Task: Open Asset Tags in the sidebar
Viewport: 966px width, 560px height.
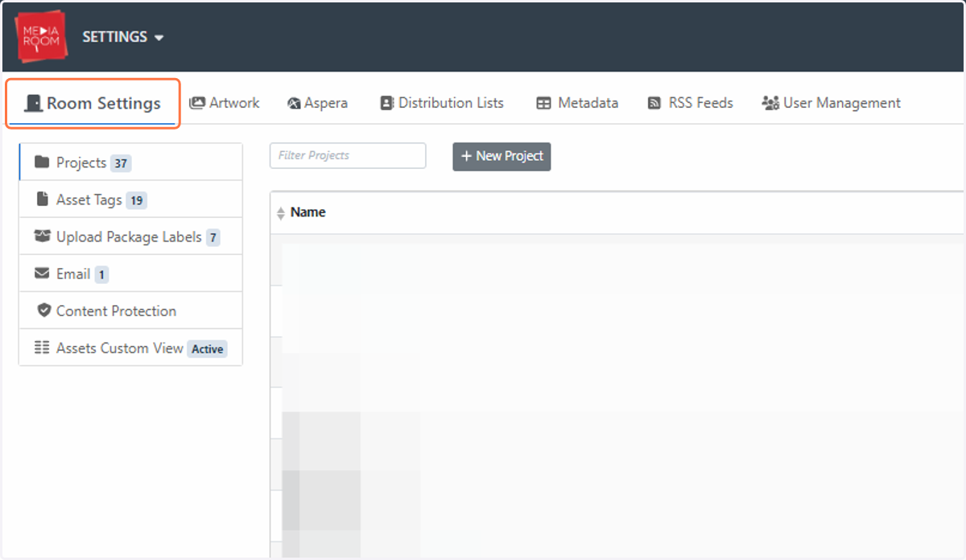Action: [x=130, y=200]
